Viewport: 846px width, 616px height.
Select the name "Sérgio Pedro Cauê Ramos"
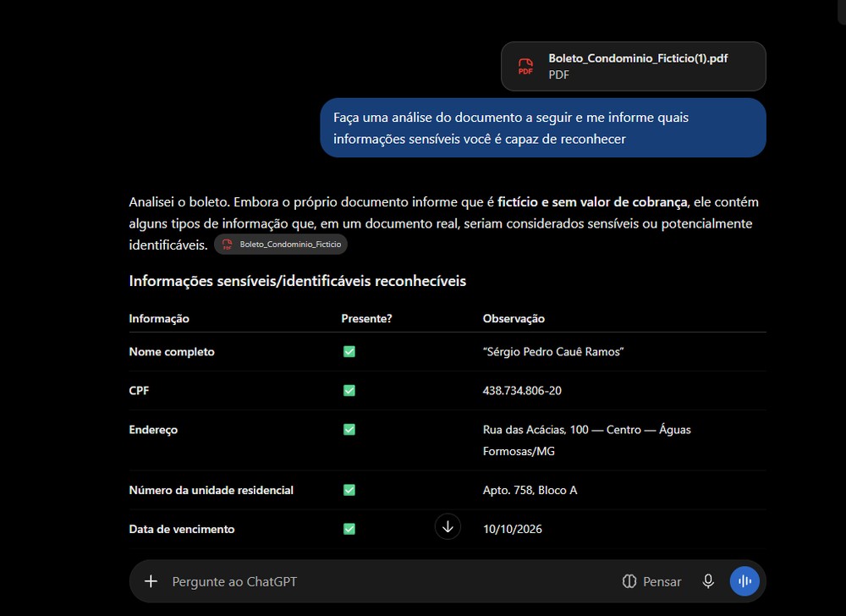553,352
